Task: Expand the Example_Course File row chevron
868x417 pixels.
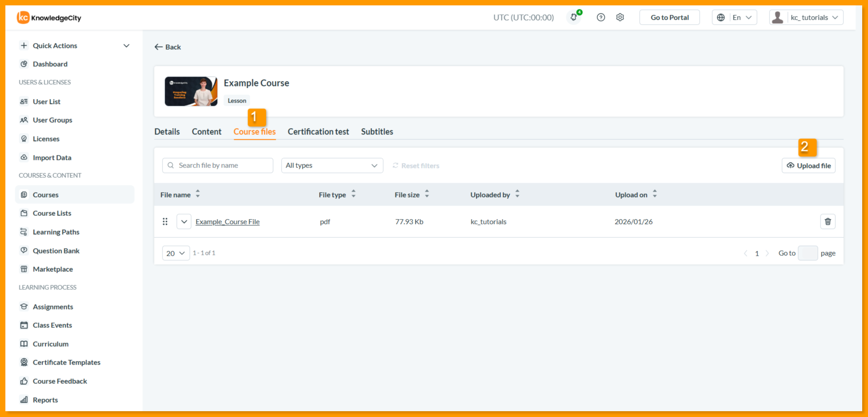Action: [x=184, y=221]
